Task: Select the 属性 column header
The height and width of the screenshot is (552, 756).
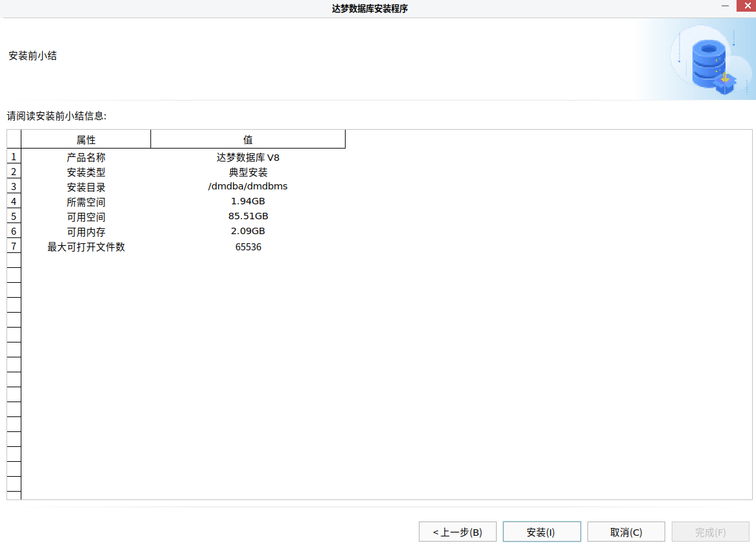Action: (x=86, y=139)
